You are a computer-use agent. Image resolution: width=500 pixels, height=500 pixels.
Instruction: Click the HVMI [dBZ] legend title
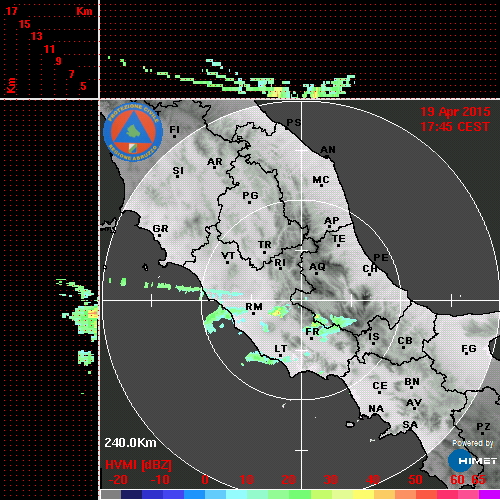[138, 465]
